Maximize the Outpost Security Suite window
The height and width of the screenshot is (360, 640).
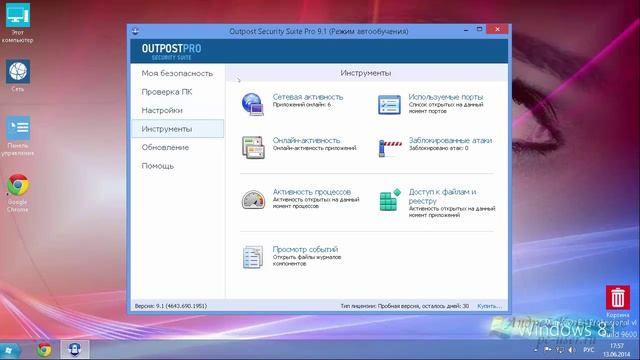480,29
